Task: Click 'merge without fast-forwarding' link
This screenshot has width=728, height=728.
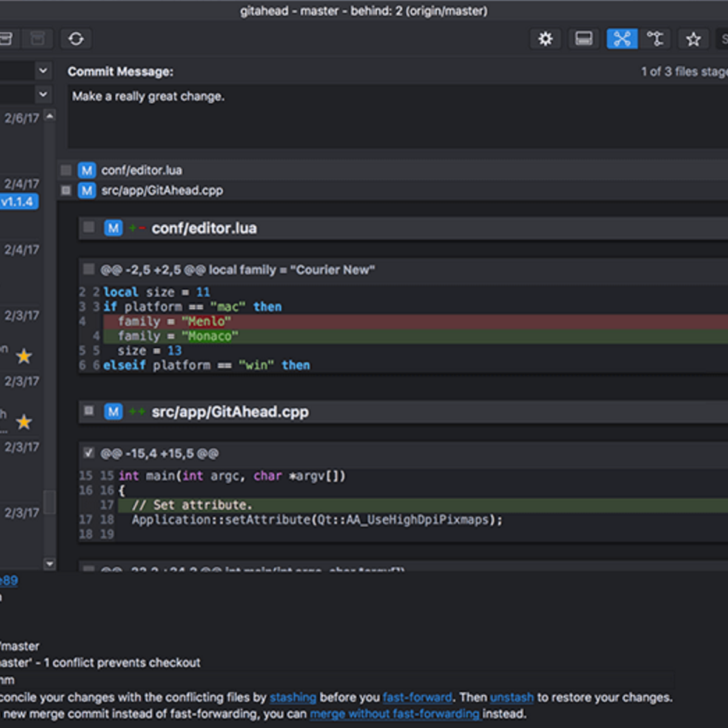Action: click(x=396, y=714)
